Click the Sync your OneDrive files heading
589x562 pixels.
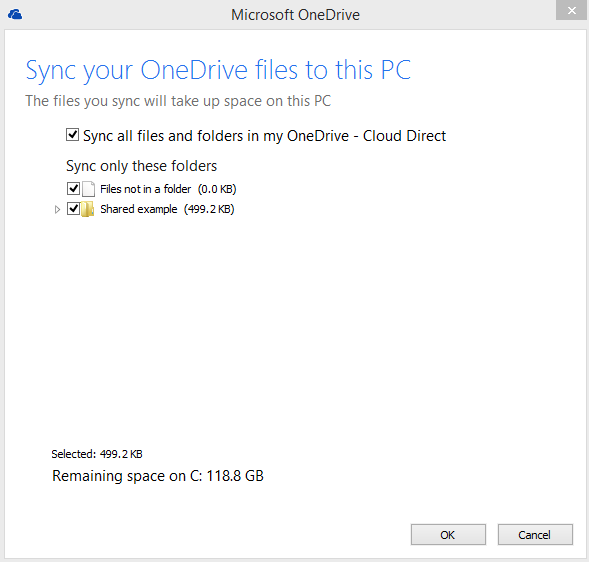(x=218, y=70)
